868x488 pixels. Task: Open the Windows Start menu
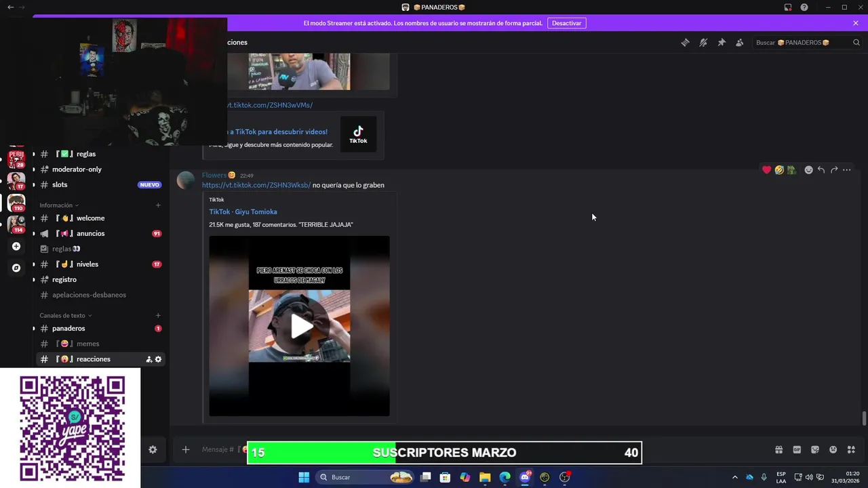pyautogui.click(x=304, y=477)
